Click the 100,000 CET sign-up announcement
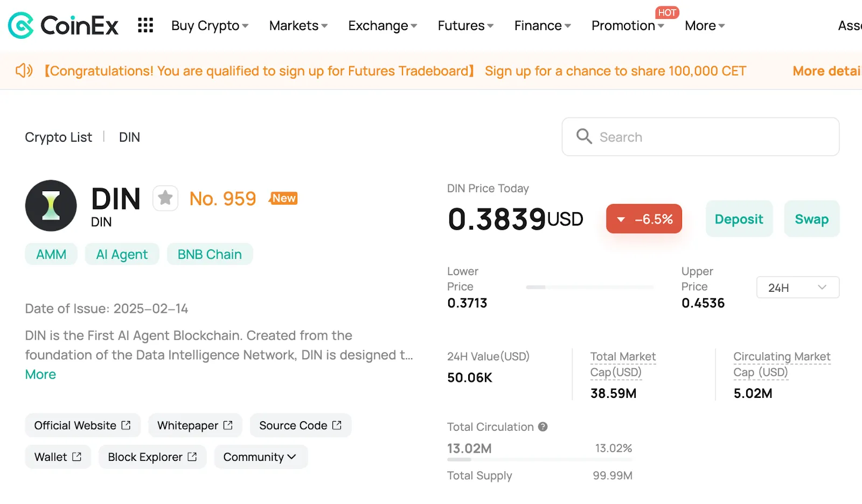 tap(615, 71)
